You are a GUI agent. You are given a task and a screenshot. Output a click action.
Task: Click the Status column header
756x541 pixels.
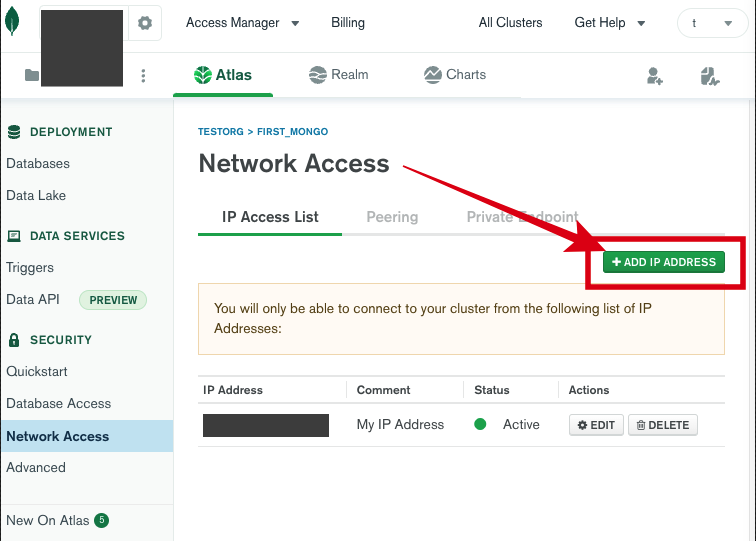(492, 390)
